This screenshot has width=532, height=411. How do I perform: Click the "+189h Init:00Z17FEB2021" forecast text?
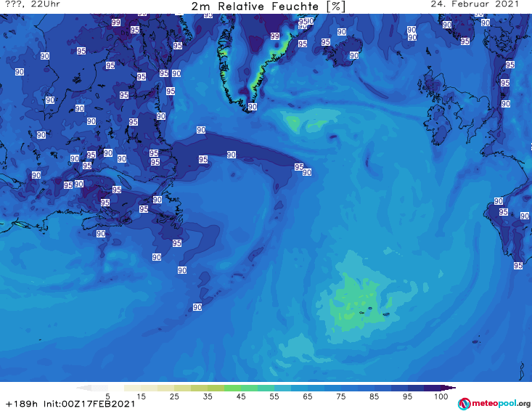tap(70, 404)
